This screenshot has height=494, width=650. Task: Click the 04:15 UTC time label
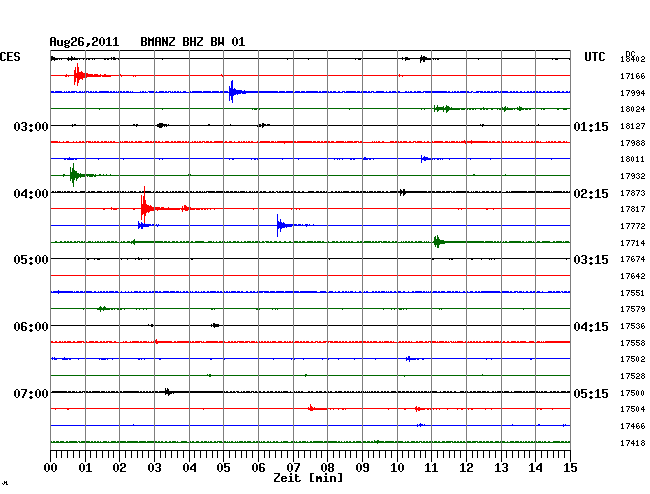click(x=591, y=327)
